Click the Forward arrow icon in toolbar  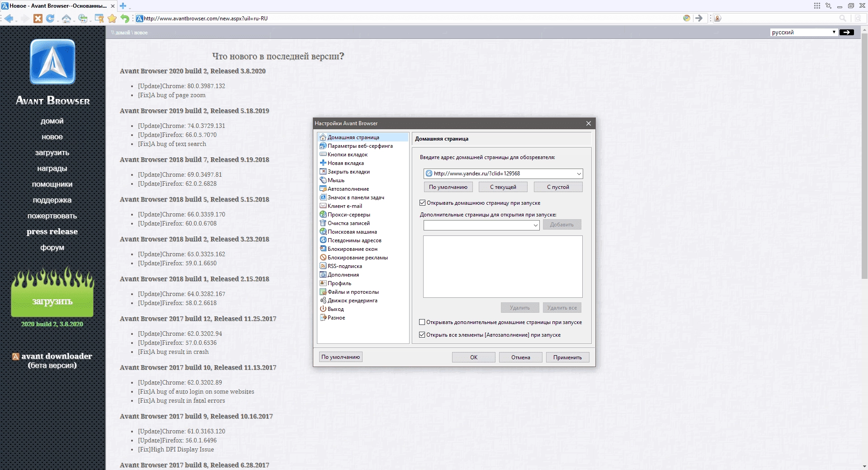click(x=24, y=19)
